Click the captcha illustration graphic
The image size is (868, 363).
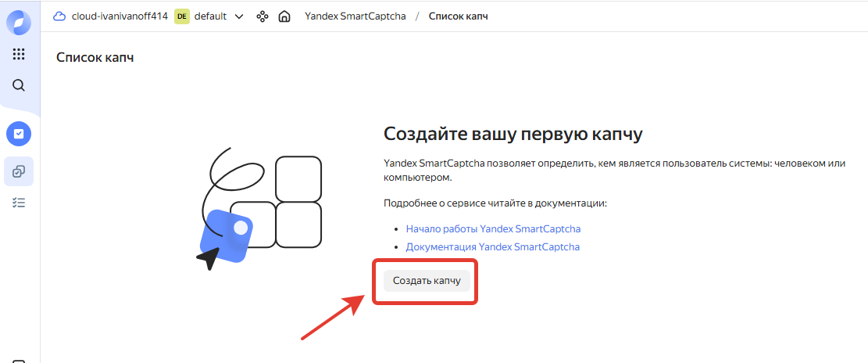point(262,207)
